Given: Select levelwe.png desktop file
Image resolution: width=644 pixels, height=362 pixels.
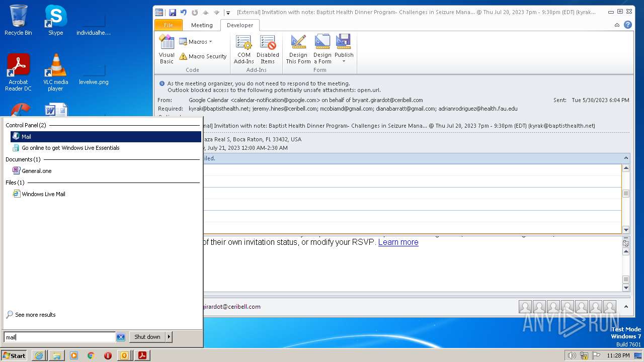Looking at the screenshot, I should pyautogui.click(x=94, y=74).
